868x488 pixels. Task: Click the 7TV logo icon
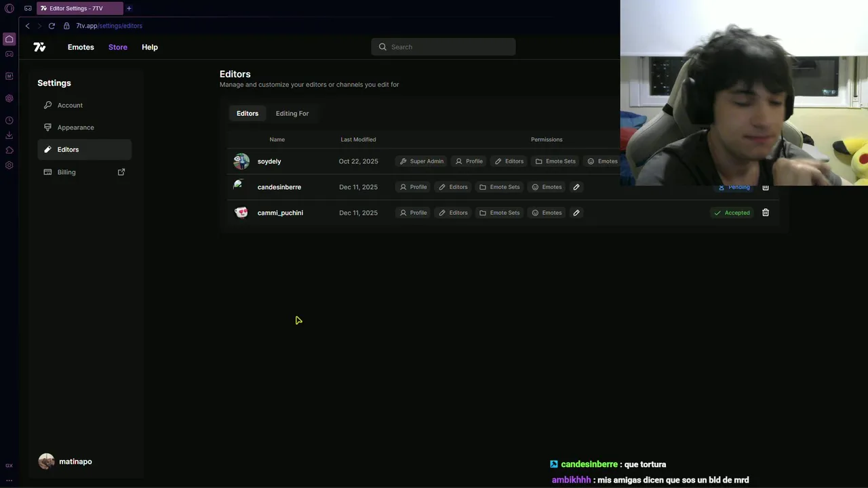click(39, 47)
